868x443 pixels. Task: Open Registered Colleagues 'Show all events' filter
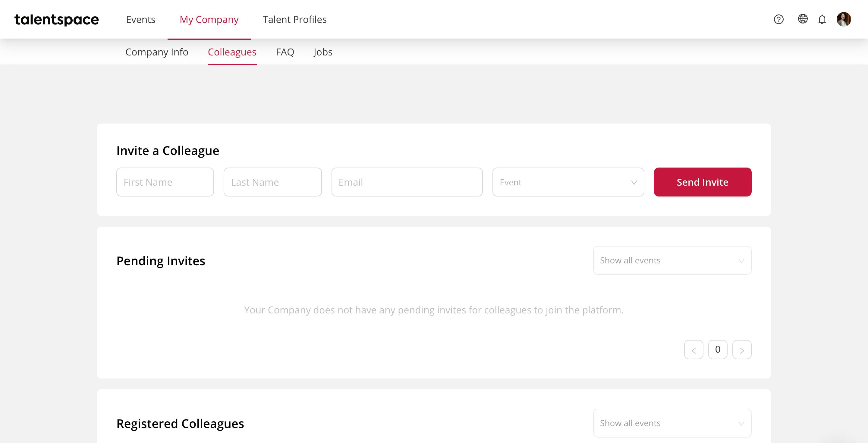tap(672, 423)
